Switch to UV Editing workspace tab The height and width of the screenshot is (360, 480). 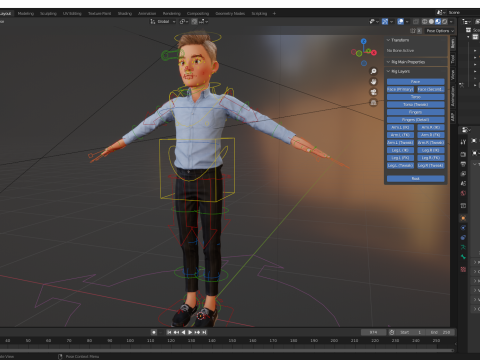tap(72, 13)
